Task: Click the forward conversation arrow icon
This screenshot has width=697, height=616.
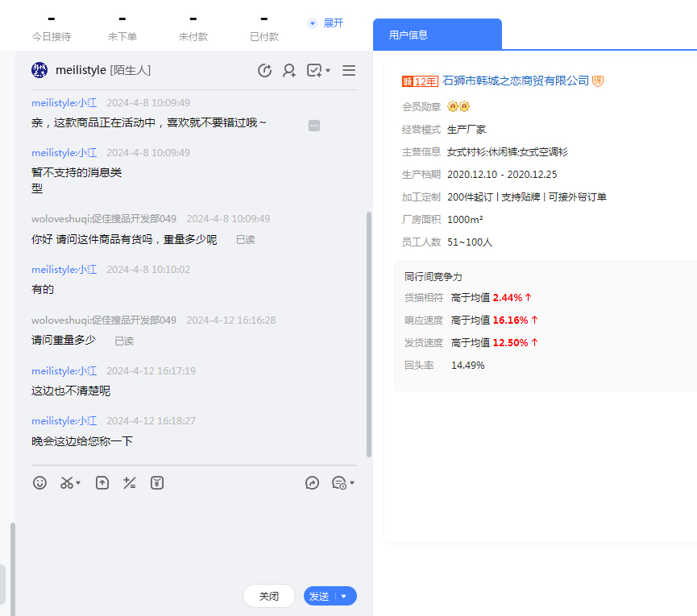Action: pos(313,483)
